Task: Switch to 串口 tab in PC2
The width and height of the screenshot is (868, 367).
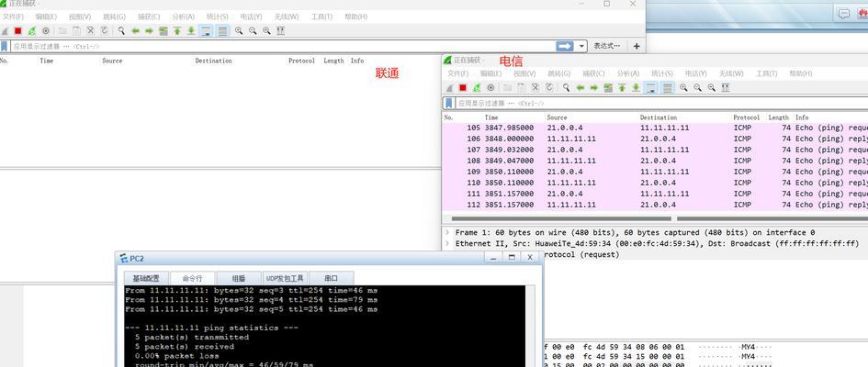Action: [331, 279]
